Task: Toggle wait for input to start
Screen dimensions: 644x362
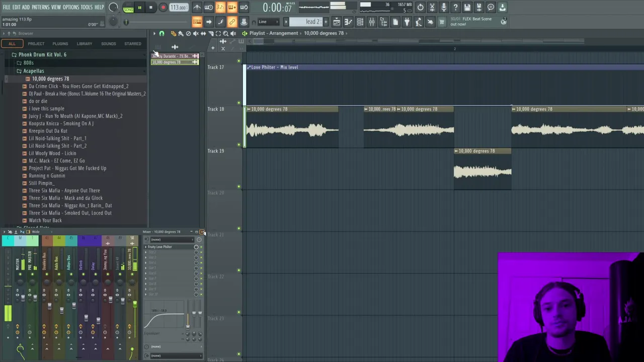Action: (x=208, y=8)
